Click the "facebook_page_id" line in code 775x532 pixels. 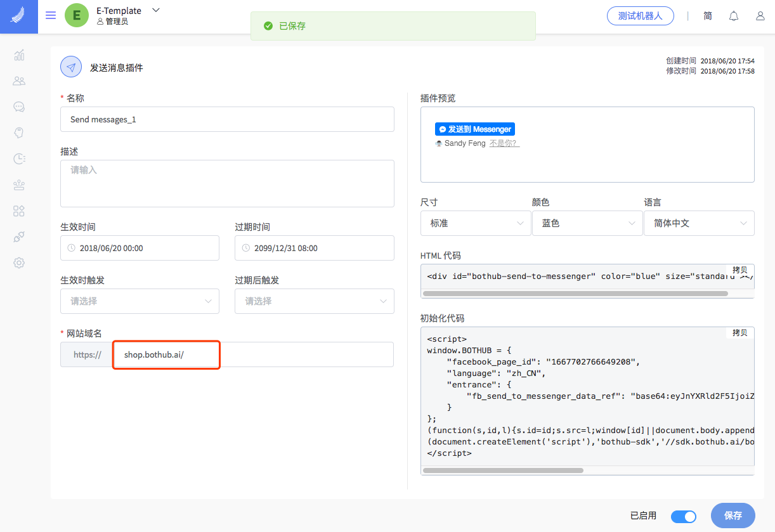pyautogui.click(x=544, y=362)
